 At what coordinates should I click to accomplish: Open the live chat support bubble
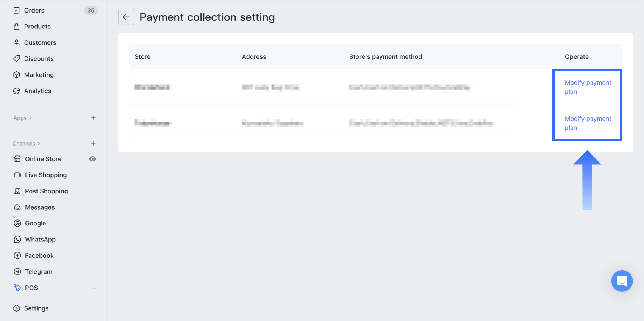(x=622, y=281)
